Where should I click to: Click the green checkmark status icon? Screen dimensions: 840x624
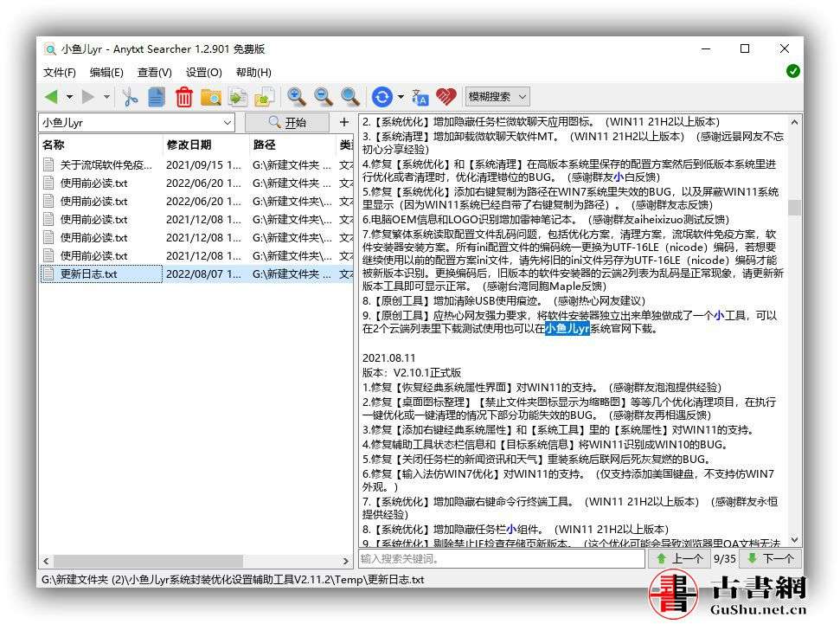[x=793, y=71]
